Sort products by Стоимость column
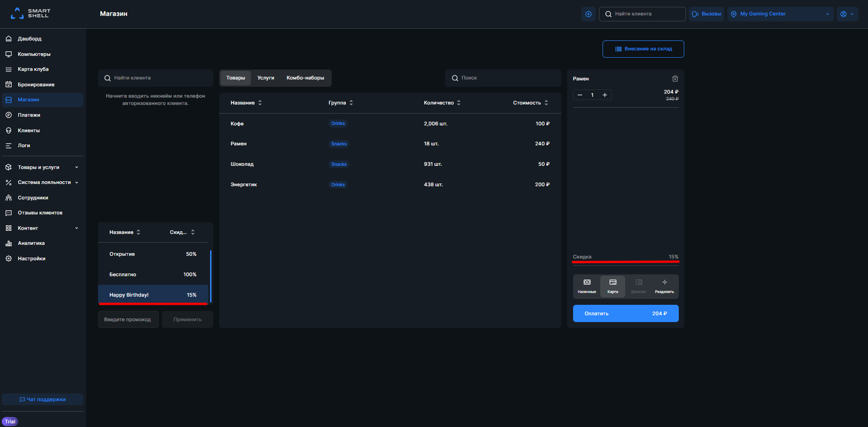The height and width of the screenshot is (427, 868). tap(530, 103)
